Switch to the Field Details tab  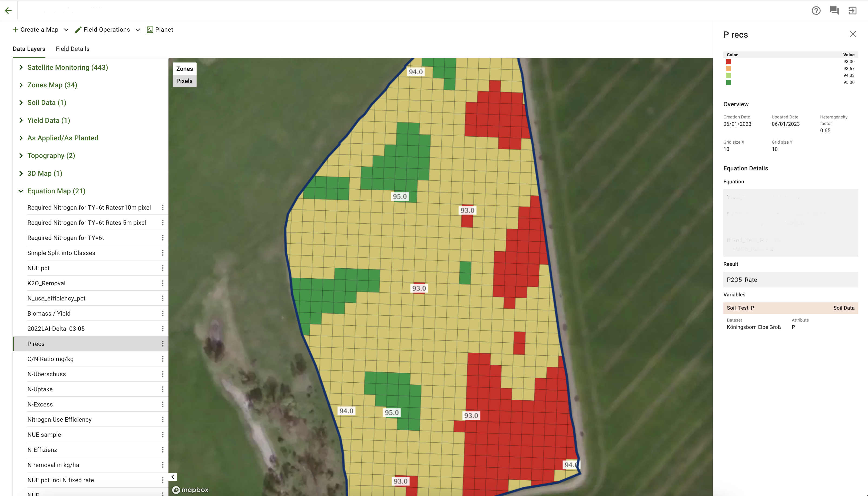tap(72, 49)
